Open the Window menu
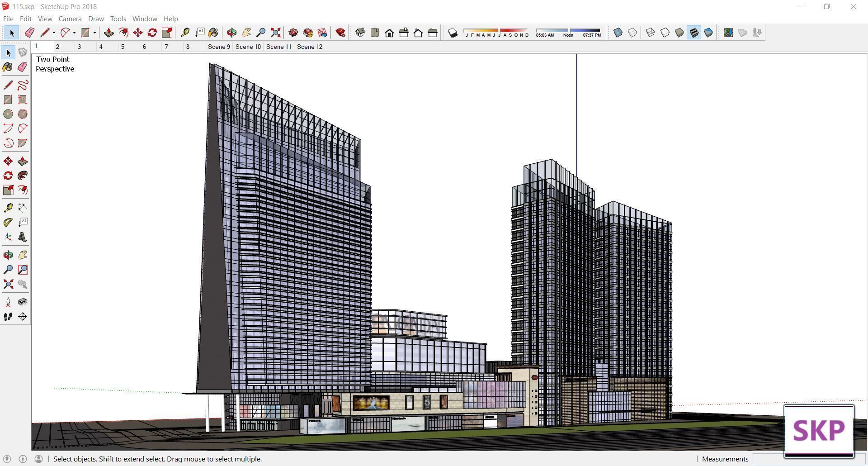The height and width of the screenshot is (466, 868). coord(145,19)
